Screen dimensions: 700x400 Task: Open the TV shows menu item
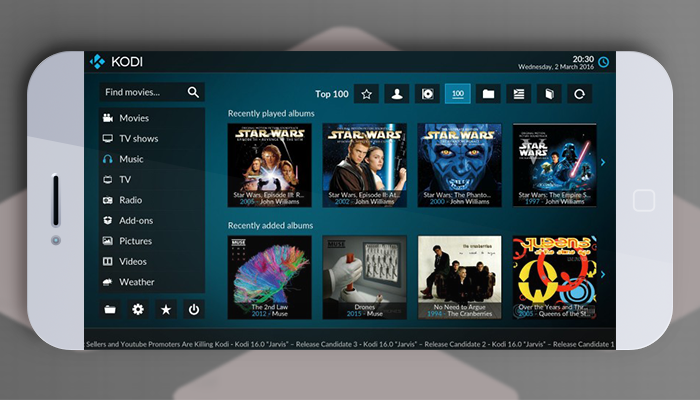[152, 138]
